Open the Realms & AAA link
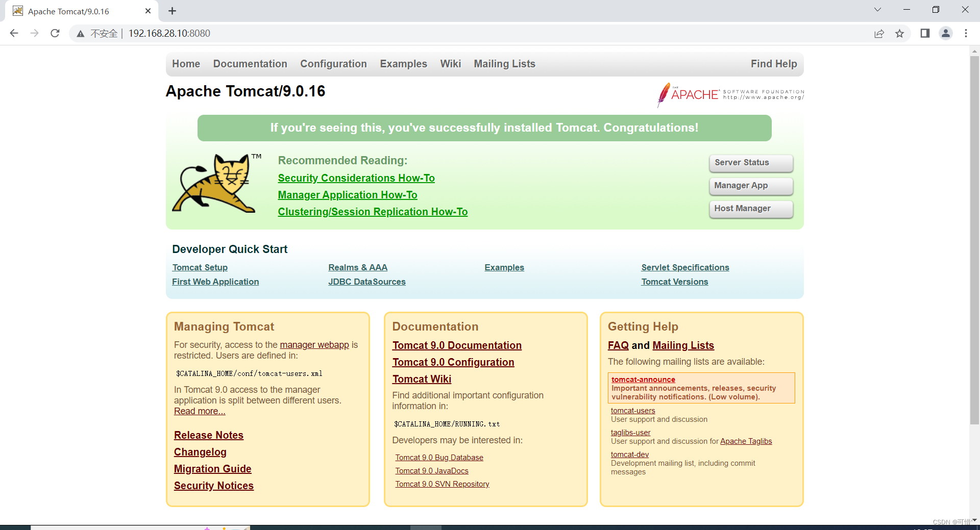980x530 pixels. pos(358,267)
